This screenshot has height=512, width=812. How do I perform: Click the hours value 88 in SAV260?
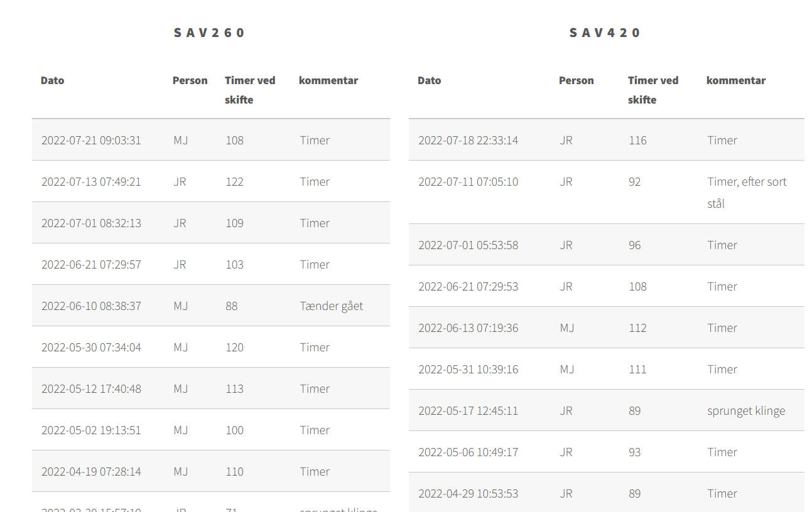coord(232,306)
